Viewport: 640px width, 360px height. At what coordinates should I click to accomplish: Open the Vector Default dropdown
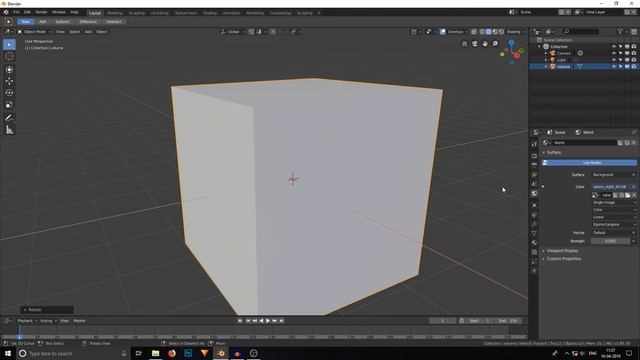614,233
